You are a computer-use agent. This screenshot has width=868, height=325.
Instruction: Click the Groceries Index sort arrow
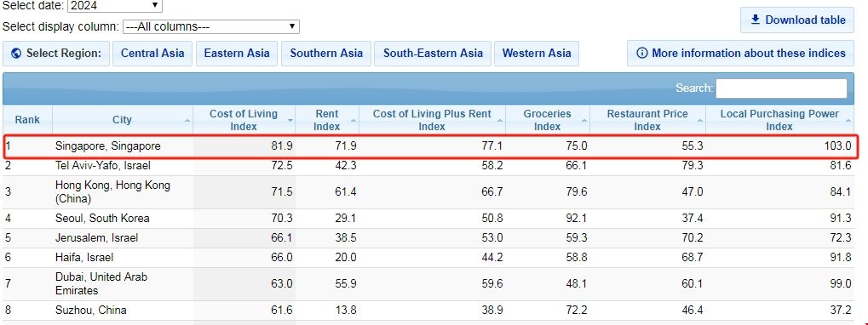pos(584,121)
